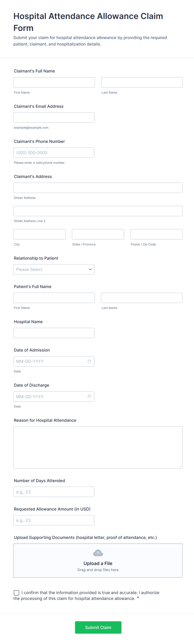194x644 pixels.
Task: Click the cloud upload icon
Action: (98, 553)
